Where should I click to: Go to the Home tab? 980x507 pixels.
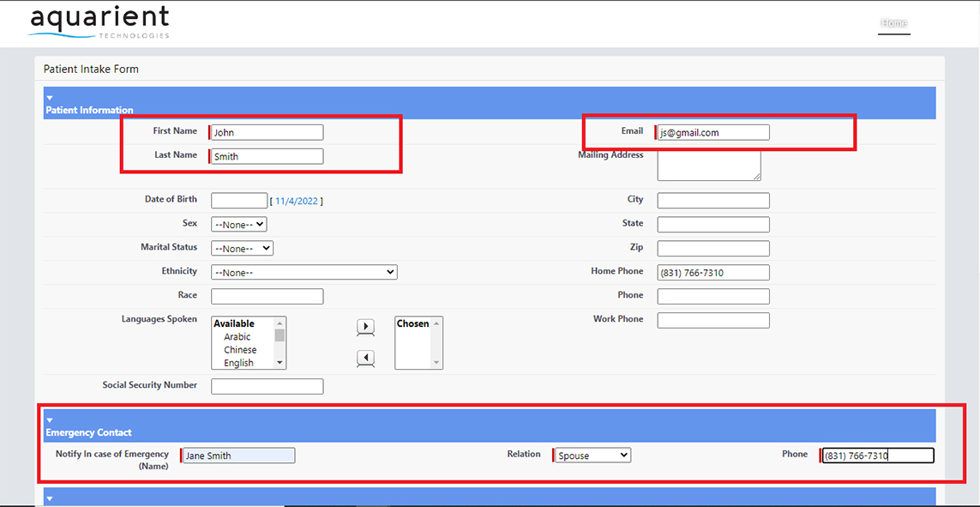[x=893, y=23]
